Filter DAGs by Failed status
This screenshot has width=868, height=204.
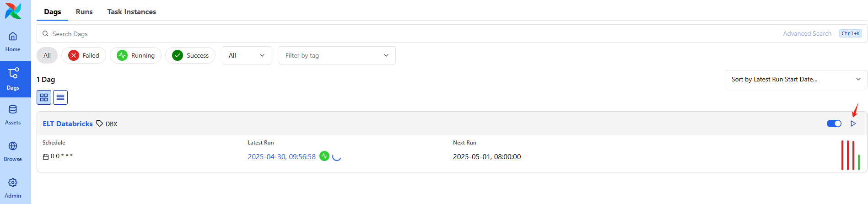pyautogui.click(x=84, y=55)
